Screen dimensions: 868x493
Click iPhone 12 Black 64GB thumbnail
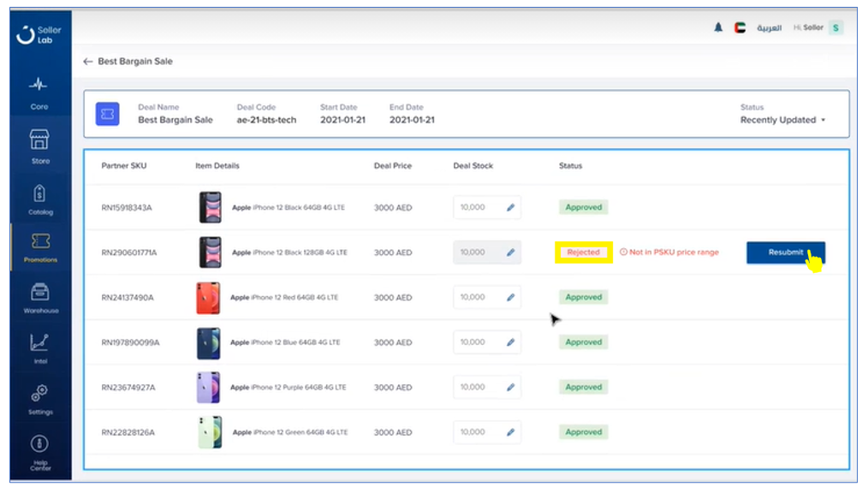[x=211, y=207]
